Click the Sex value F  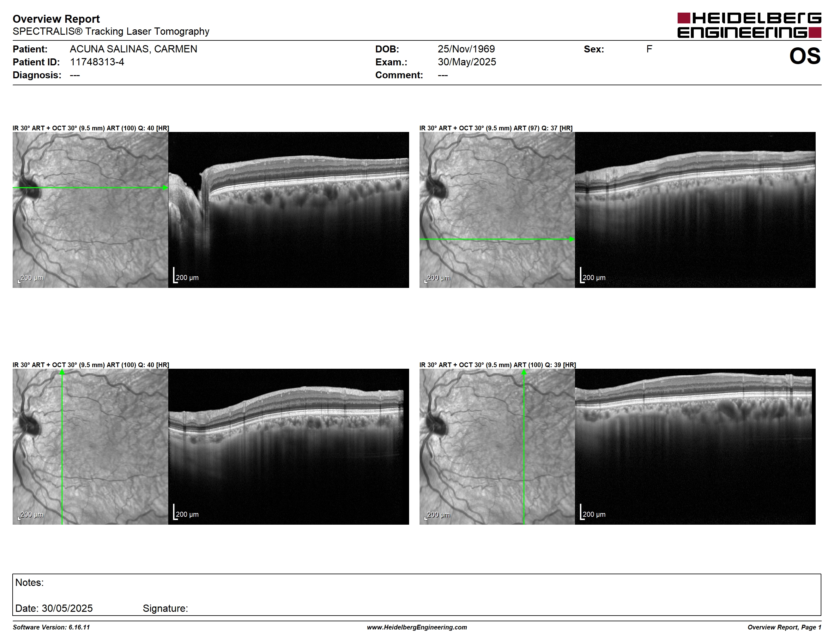tap(649, 49)
